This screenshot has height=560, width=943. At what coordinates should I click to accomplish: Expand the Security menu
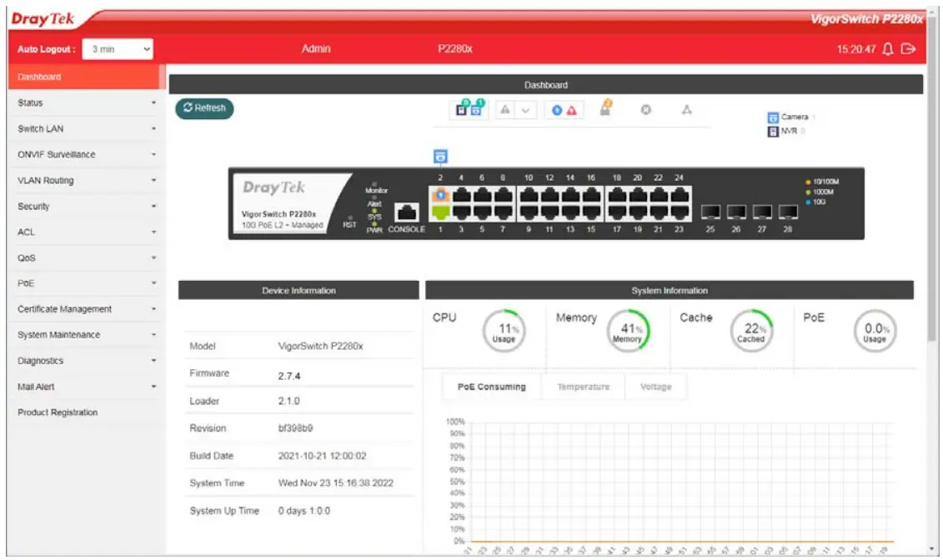(x=87, y=206)
